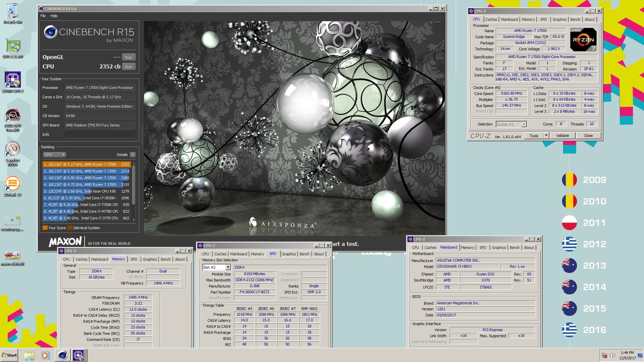Open CPU-Z title icon in SPD window
644x362 pixels.
(200, 246)
